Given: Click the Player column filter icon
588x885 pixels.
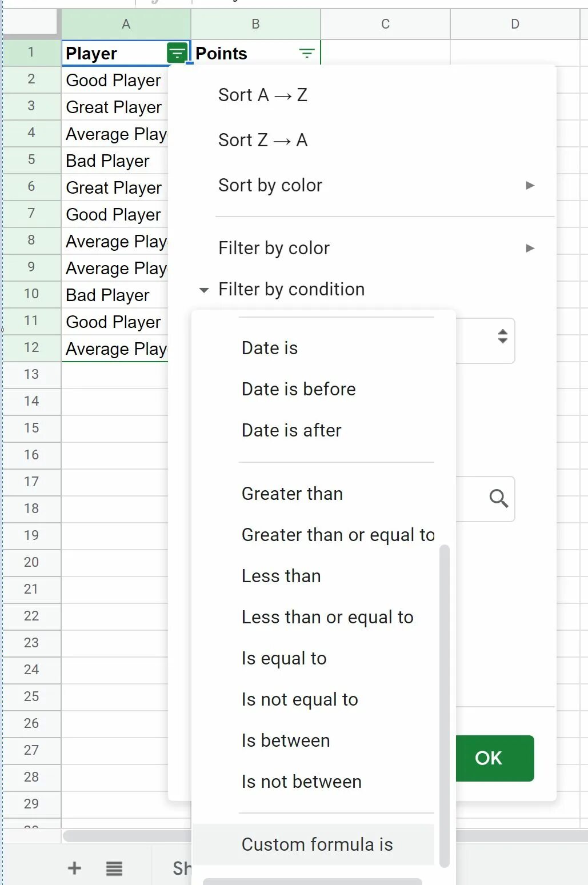Looking at the screenshot, I should click(177, 53).
